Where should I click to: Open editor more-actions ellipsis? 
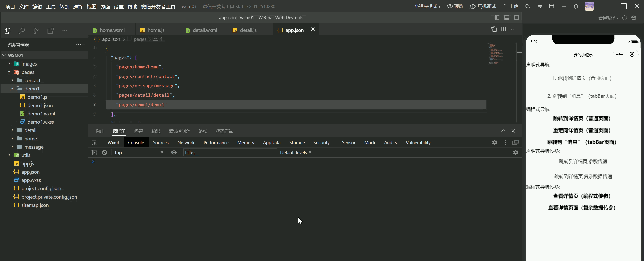[x=513, y=29]
